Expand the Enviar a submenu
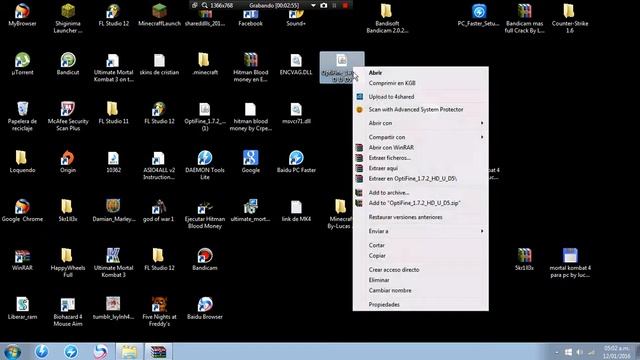 [x=420, y=231]
